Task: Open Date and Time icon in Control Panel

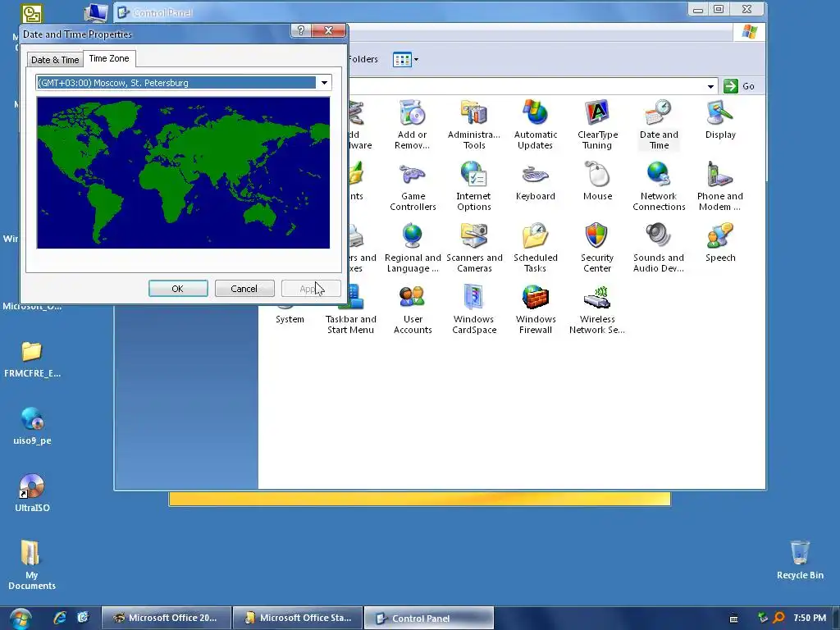Action: point(659,125)
